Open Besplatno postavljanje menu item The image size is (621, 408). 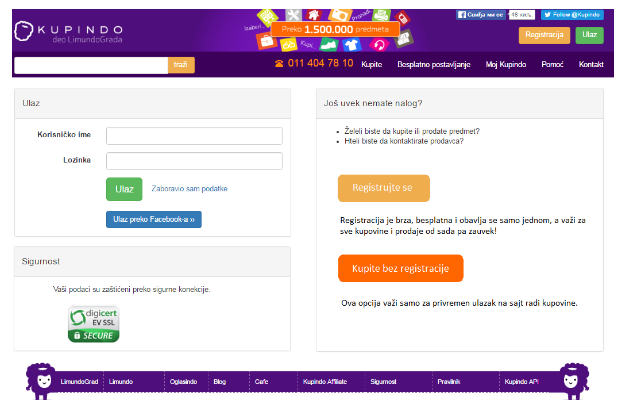434,64
